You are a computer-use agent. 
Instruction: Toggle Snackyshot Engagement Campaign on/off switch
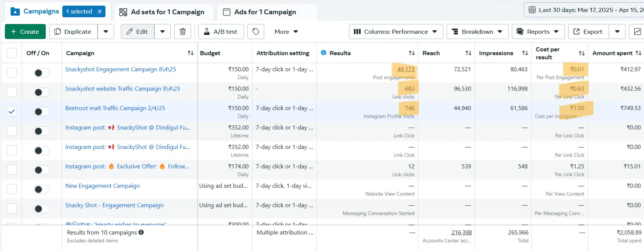pos(42,73)
